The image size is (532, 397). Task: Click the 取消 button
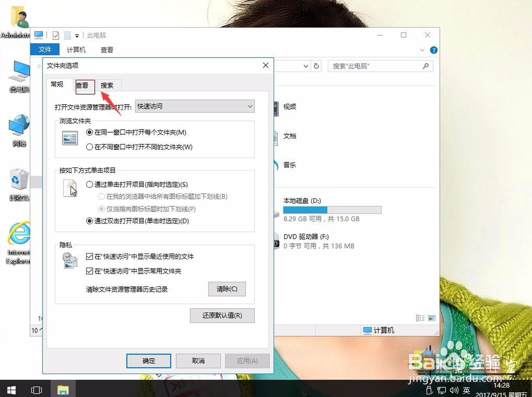point(198,361)
